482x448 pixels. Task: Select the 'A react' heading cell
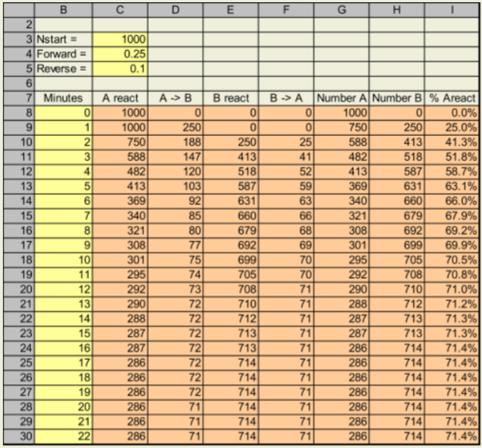(x=122, y=98)
